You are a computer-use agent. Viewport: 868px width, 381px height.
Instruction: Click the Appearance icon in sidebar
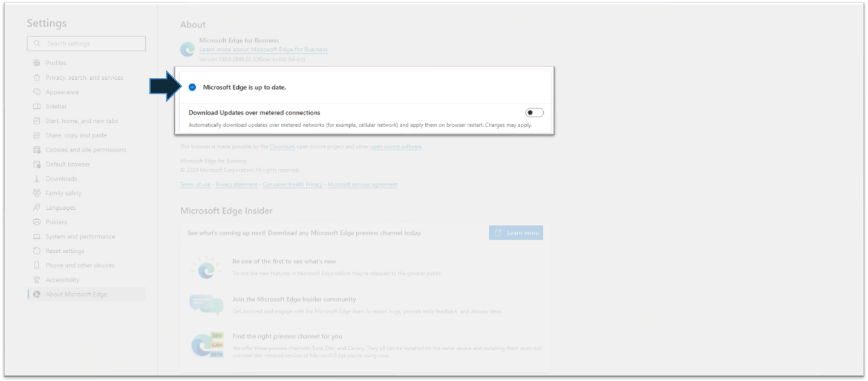pyautogui.click(x=37, y=92)
